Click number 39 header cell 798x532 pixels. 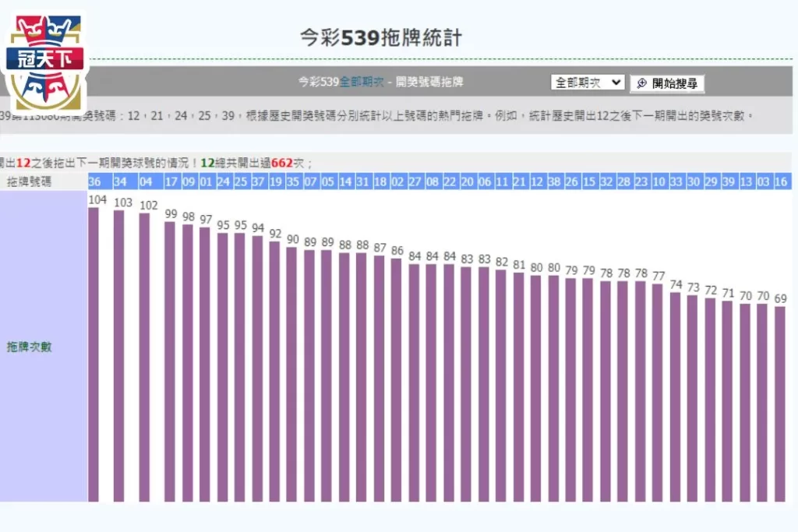(728, 181)
